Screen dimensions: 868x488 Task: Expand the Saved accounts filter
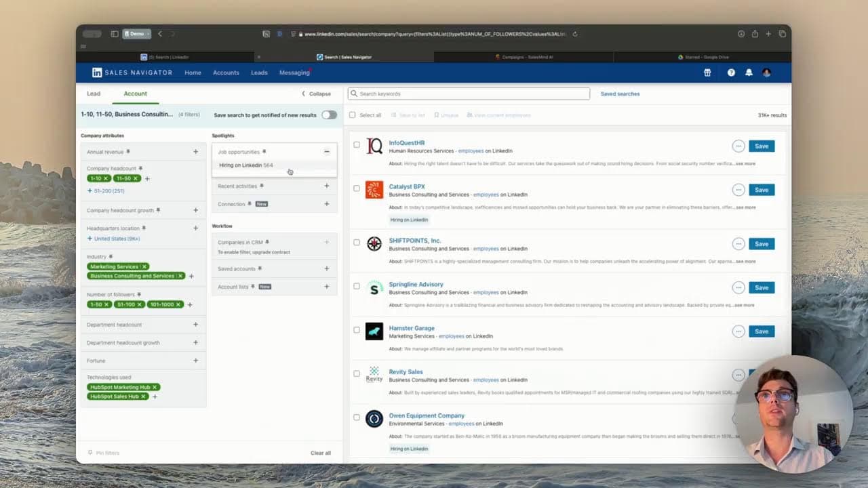point(326,269)
